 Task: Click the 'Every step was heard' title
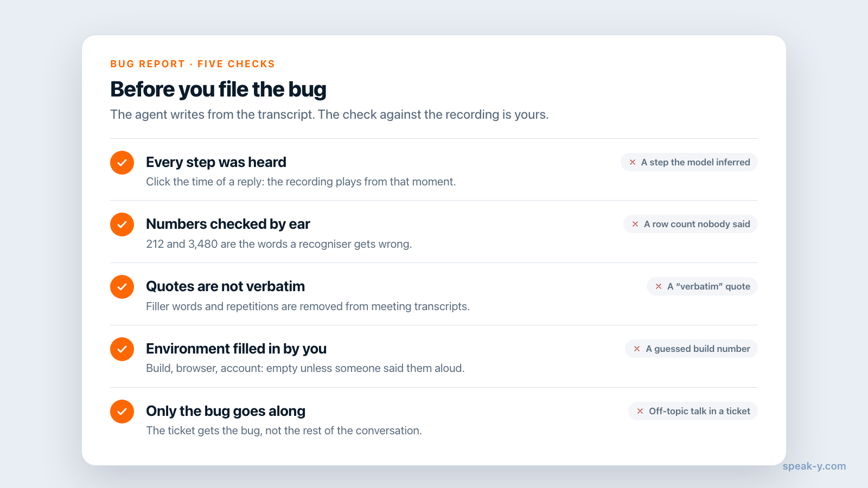point(216,162)
